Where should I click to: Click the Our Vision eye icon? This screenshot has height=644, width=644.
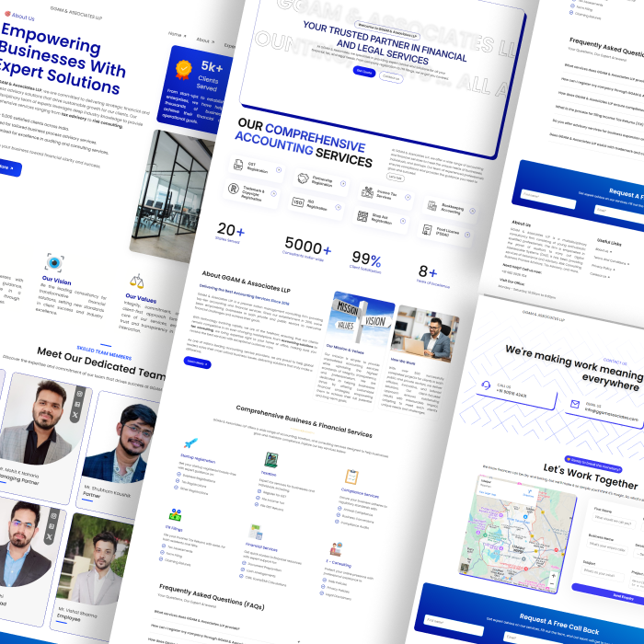54,262
